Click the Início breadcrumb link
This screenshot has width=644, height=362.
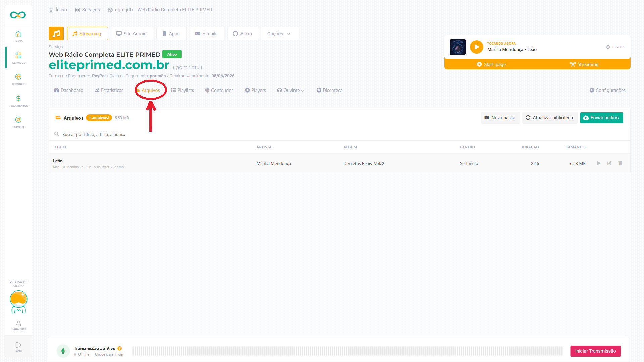58,10
